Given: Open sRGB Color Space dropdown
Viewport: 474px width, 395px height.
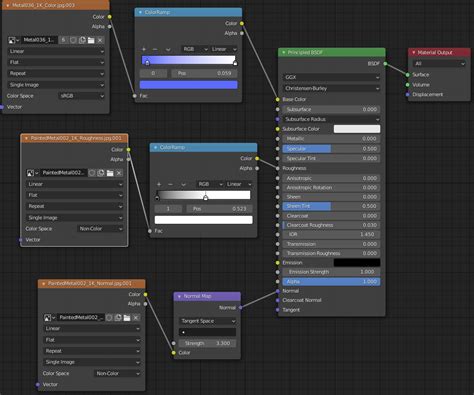Looking at the screenshot, I should click(x=81, y=96).
